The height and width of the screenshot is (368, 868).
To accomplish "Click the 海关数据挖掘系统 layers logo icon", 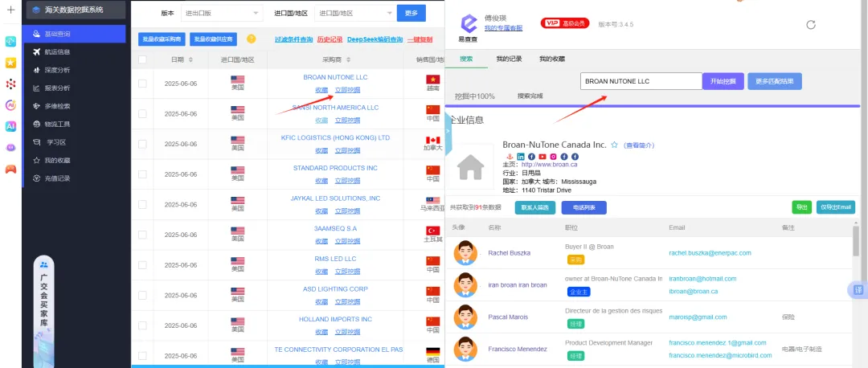I will click(36, 10).
